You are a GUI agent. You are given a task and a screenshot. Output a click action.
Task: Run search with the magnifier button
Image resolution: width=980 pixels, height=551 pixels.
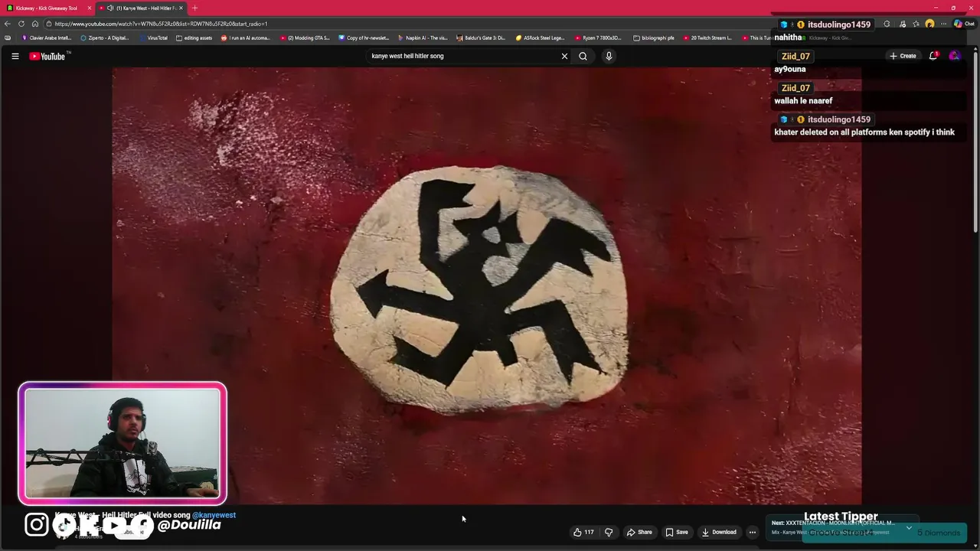pos(583,56)
